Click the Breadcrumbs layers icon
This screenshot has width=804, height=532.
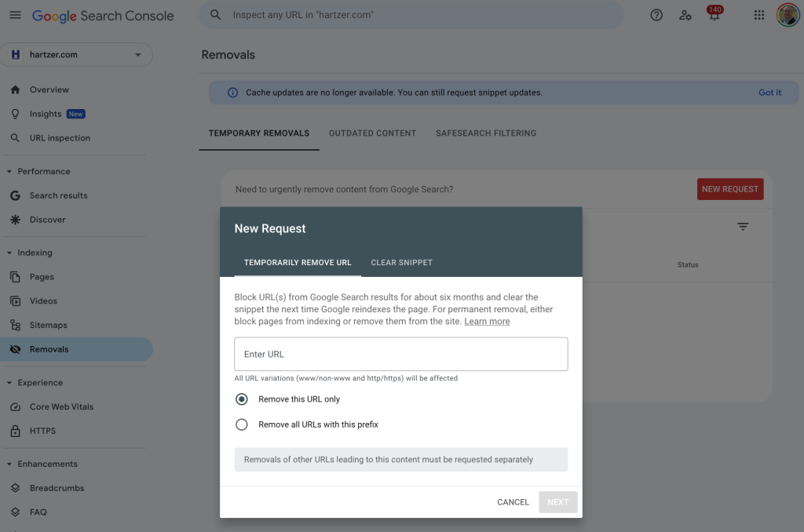click(16, 488)
